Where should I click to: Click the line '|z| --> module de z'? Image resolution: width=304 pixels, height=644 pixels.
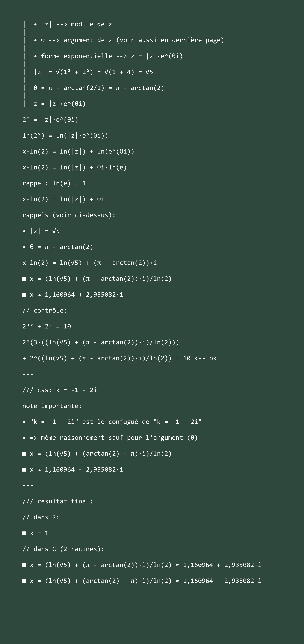click(x=76, y=24)
